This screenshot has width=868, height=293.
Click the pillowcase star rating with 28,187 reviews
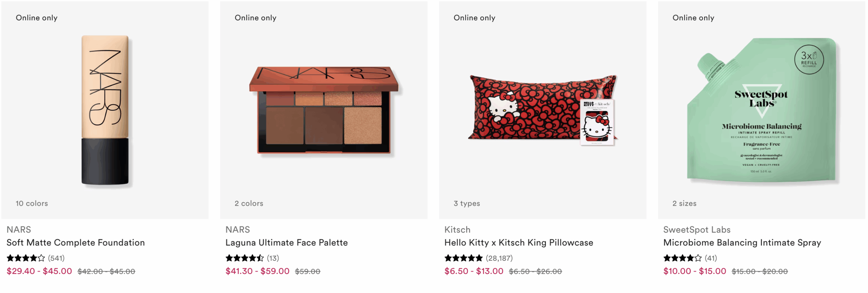[x=478, y=258]
